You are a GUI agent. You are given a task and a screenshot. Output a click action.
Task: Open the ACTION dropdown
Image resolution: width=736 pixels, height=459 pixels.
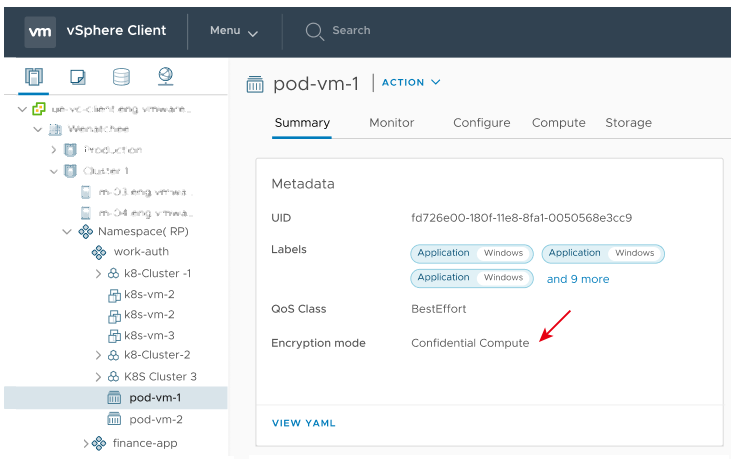(x=411, y=83)
